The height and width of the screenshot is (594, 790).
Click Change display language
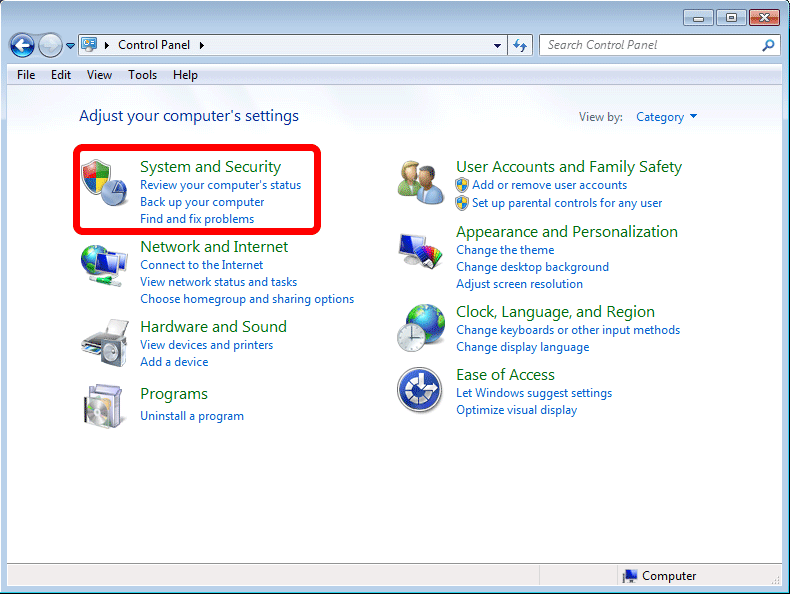point(523,347)
